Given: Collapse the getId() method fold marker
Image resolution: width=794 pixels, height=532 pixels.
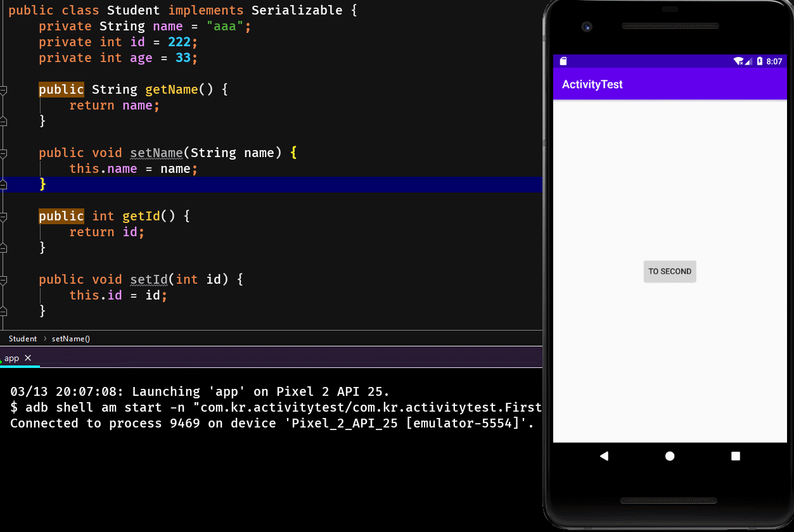Looking at the screenshot, I should (3, 217).
